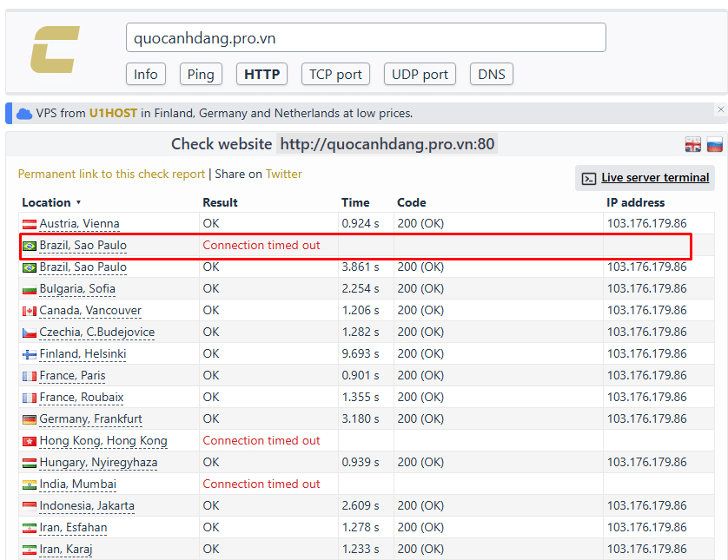
Task: Click the cloud icon in the VPS banner
Action: pyautogui.click(x=24, y=114)
